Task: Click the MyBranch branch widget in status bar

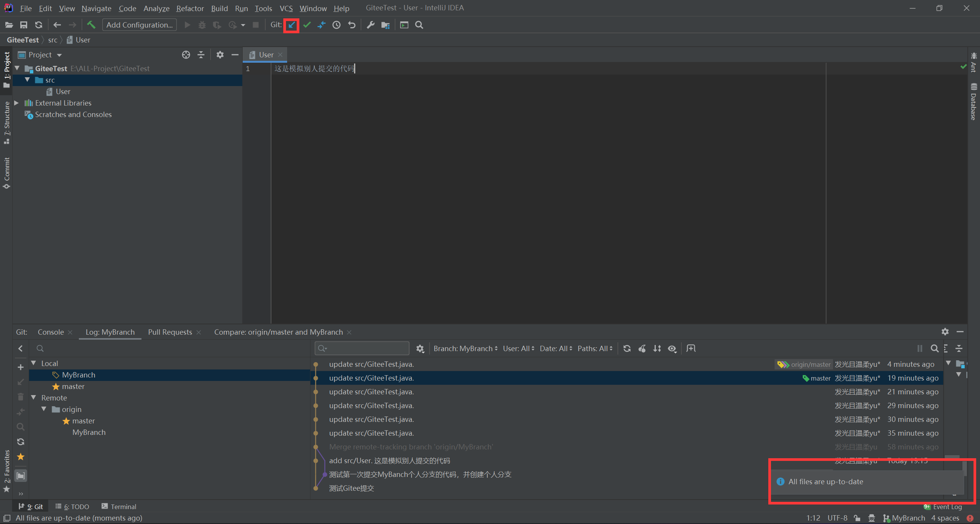Action: [904, 518]
